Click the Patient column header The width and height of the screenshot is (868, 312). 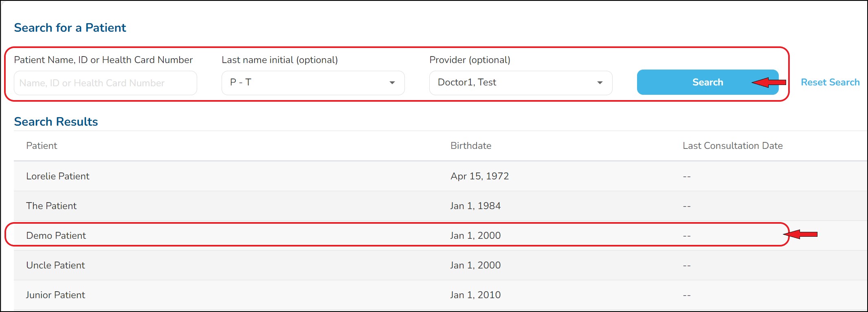pos(42,146)
